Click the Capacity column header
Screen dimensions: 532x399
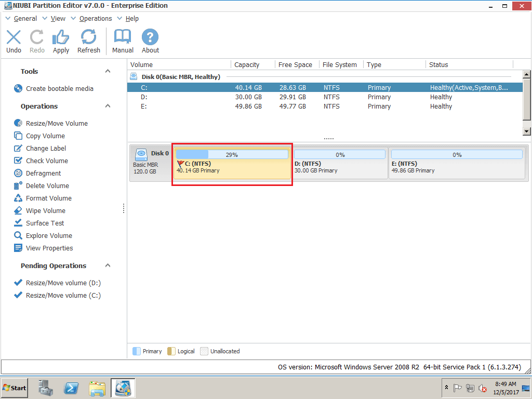[x=253, y=65]
